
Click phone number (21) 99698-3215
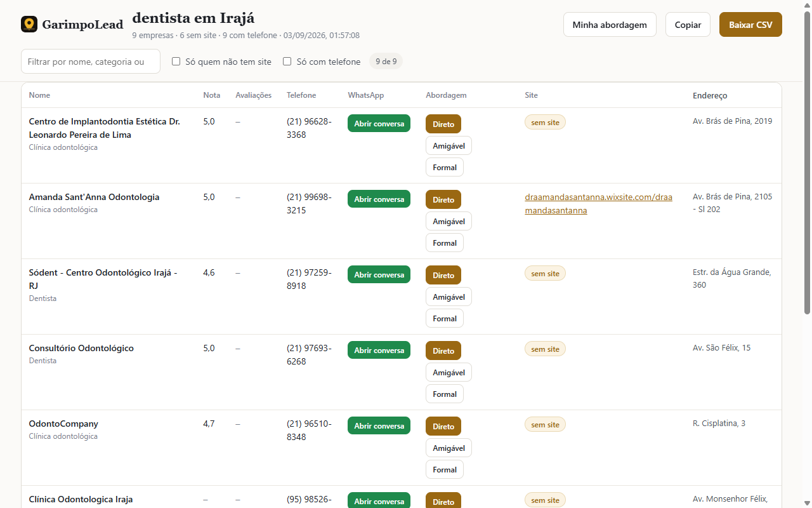tap(309, 203)
